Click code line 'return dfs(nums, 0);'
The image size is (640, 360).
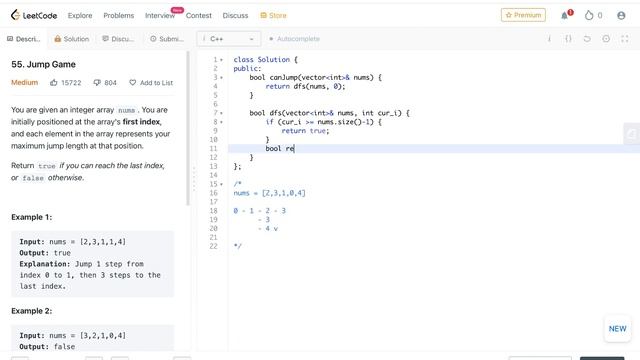(x=305, y=87)
